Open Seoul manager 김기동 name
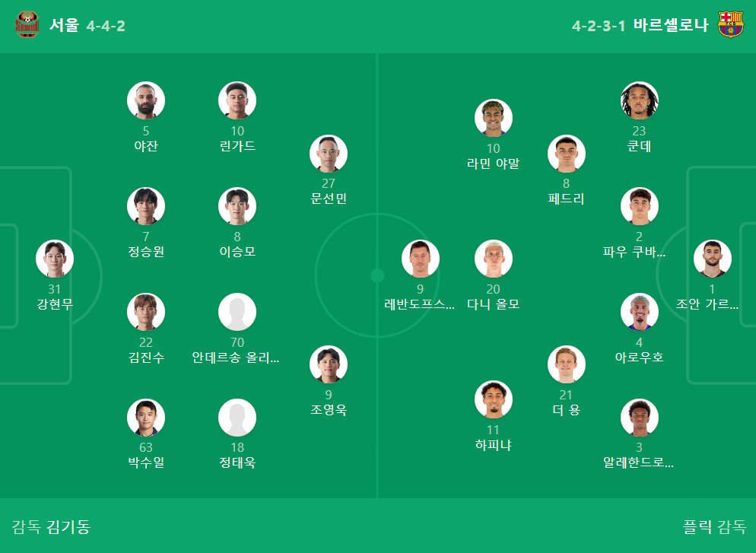Viewport: 756px width, 553px height. [68, 526]
